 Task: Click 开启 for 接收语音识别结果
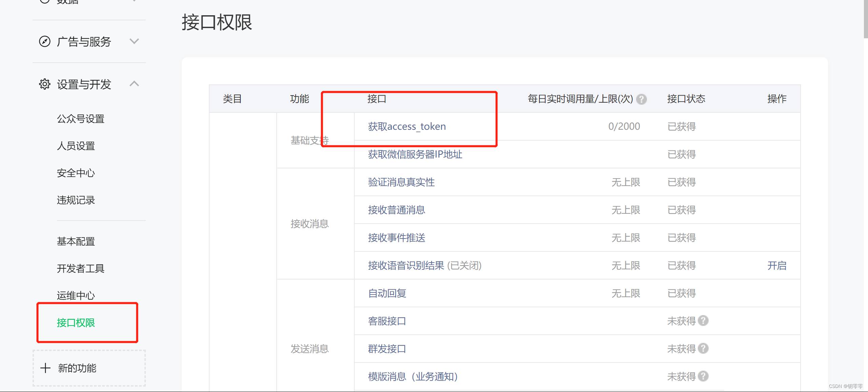pyautogui.click(x=777, y=266)
